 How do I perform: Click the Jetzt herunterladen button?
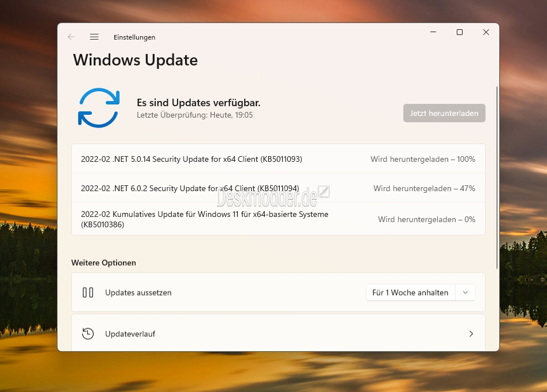pos(444,113)
